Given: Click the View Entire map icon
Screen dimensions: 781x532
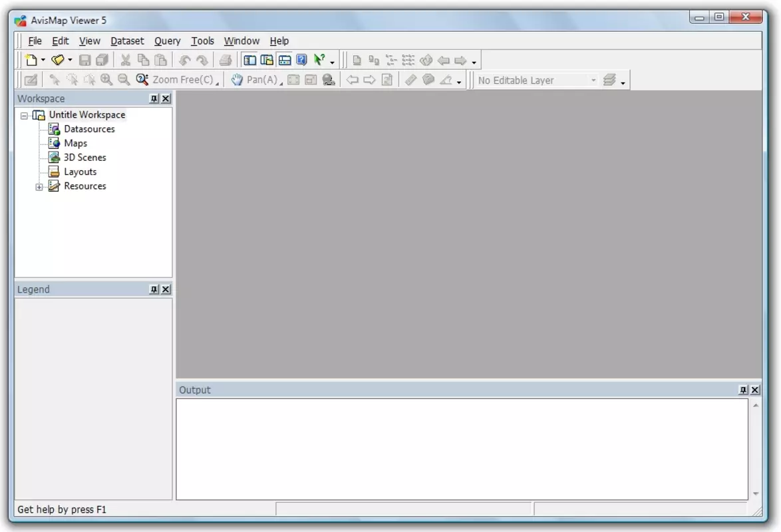Looking at the screenshot, I should pyautogui.click(x=293, y=80).
